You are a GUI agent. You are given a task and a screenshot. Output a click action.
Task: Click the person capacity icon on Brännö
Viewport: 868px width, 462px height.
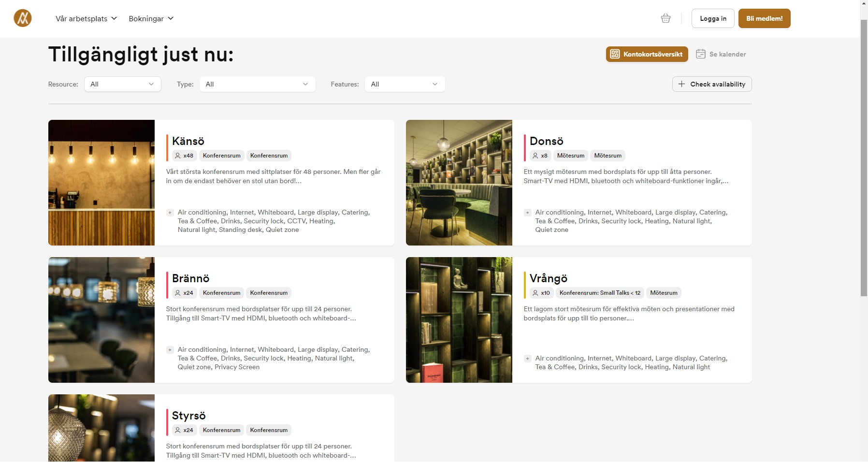point(178,293)
